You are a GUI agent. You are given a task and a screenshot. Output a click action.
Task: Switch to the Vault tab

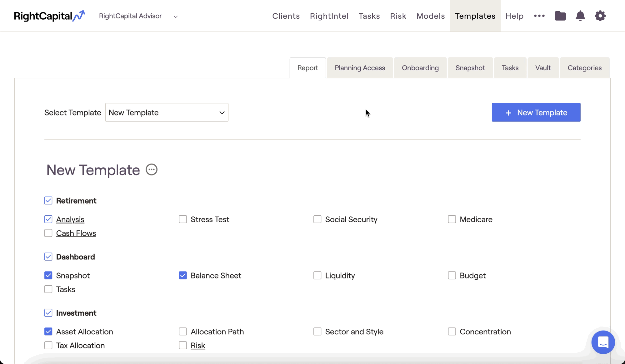(x=543, y=68)
